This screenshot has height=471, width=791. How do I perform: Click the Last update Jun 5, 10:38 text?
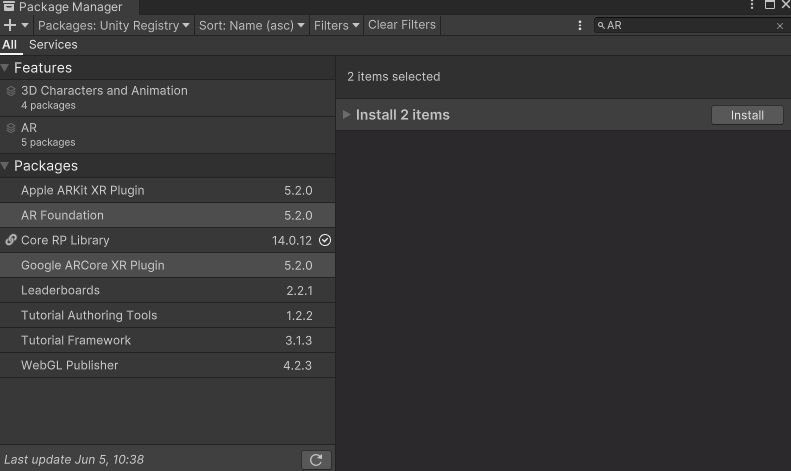pyautogui.click(x=74, y=459)
